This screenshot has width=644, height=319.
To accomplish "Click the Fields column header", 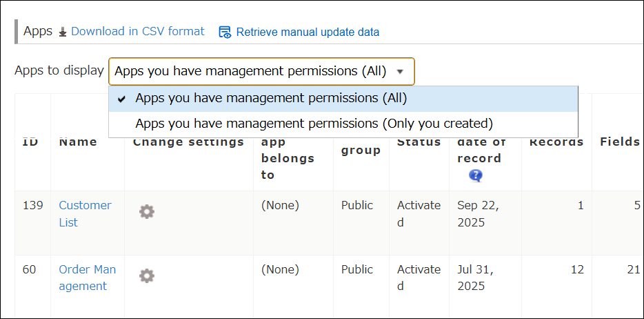I will click(x=620, y=142).
